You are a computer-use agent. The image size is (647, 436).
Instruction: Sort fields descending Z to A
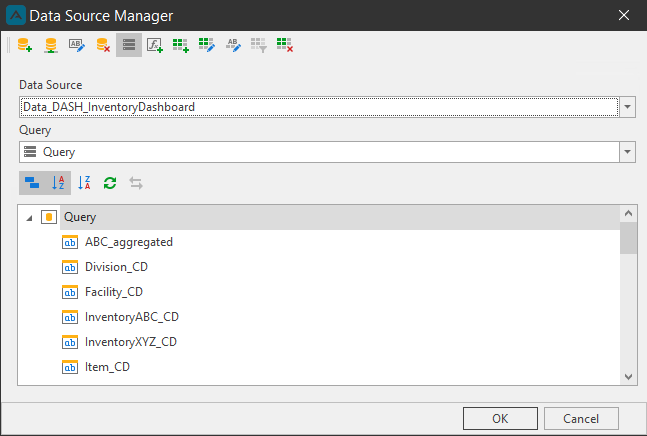coord(84,183)
